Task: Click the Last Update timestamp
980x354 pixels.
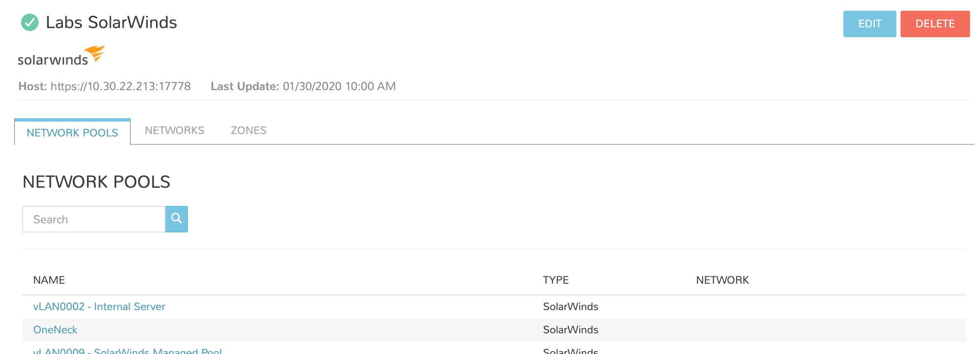Action: tap(339, 86)
